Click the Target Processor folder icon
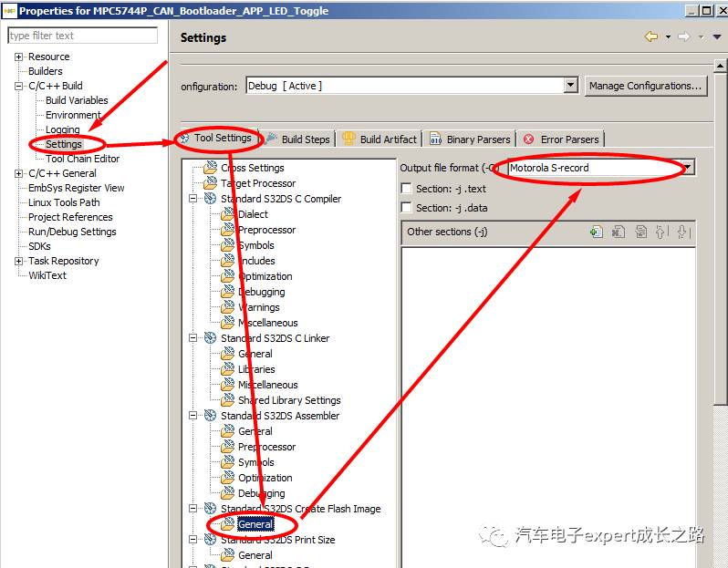Screen dimensions: 728x568 tap(210, 183)
